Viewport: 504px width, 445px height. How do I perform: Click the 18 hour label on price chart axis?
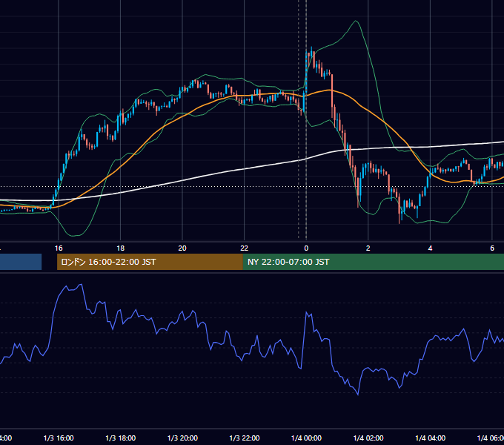click(x=121, y=248)
